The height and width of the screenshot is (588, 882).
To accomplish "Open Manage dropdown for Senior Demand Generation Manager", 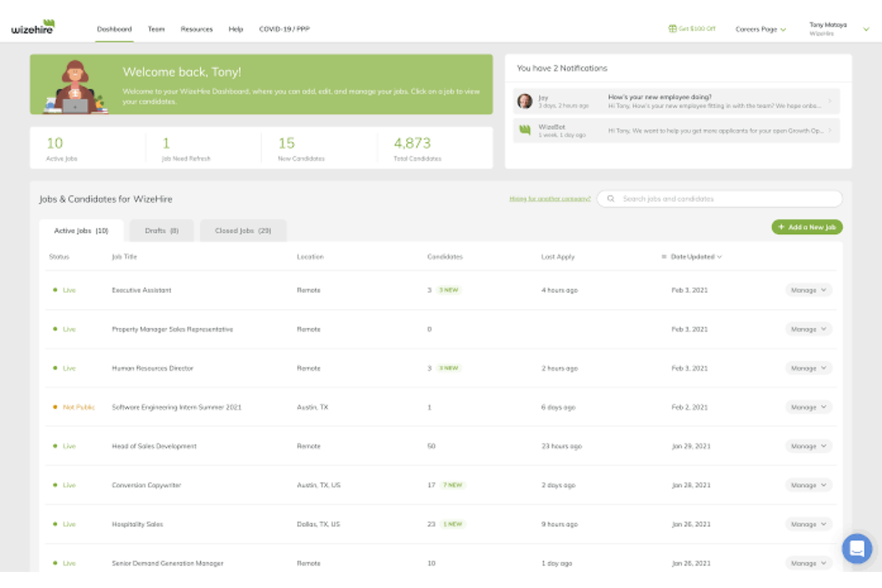I will pyautogui.click(x=809, y=563).
